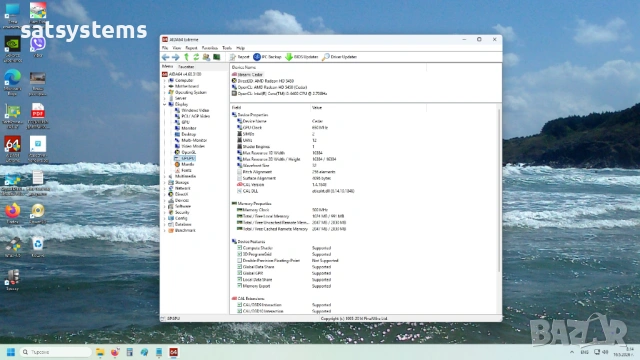This screenshot has height=360, width=640.
Task: Open Driver Updates from toolbar
Action: point(339,57)
